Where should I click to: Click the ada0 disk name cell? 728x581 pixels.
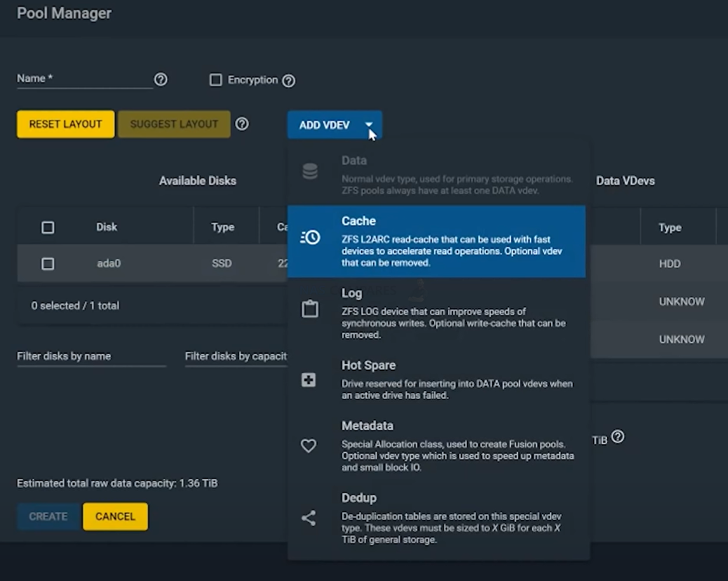pos(109,264)
